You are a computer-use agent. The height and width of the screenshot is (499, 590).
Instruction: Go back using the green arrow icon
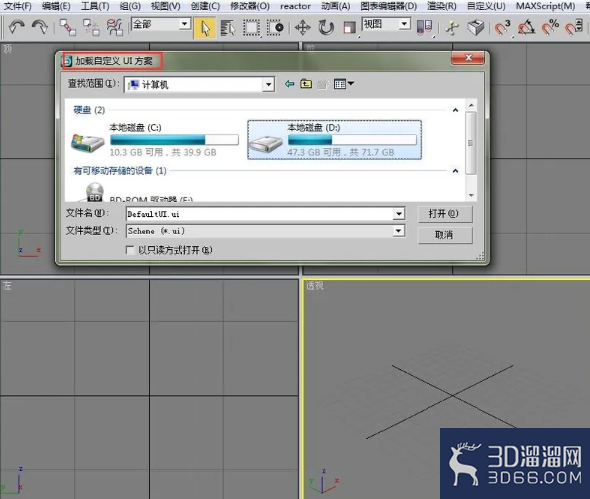click(289, 84)
